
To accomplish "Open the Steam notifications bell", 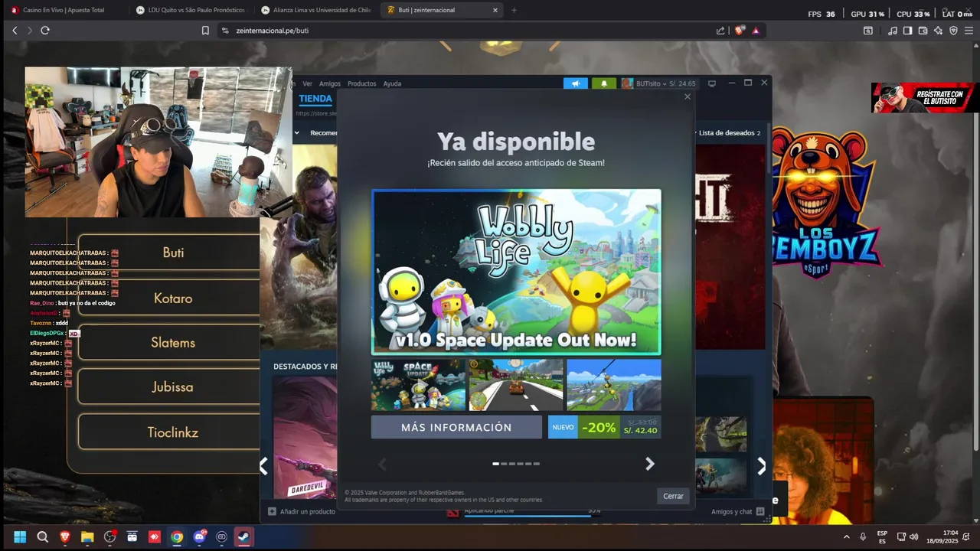I will point(603,83).
